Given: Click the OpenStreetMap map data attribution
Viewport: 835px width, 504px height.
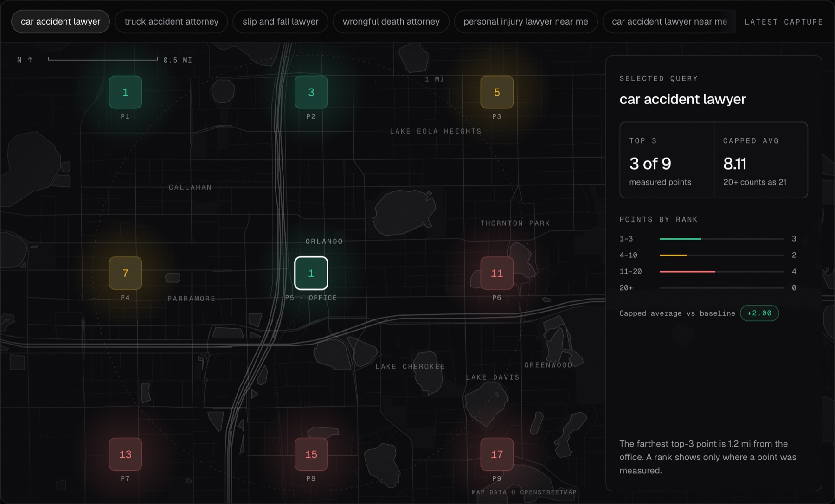Looking at the screenshot, I should click(524, 492).
